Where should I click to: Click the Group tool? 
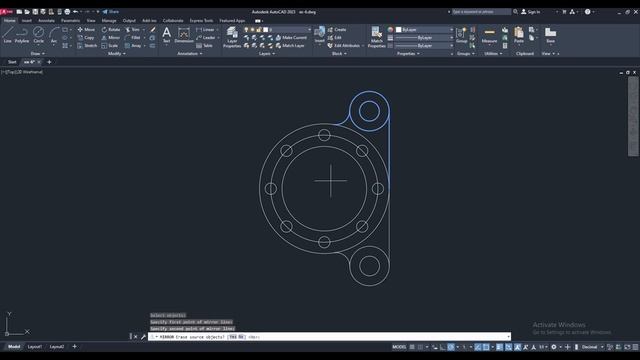click(x=462, y=35)
